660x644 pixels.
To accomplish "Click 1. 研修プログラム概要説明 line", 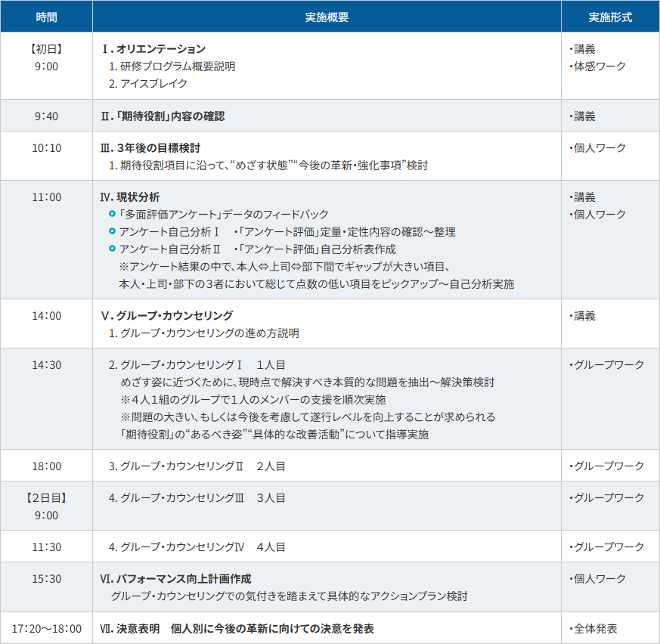I will pos(172,67).
